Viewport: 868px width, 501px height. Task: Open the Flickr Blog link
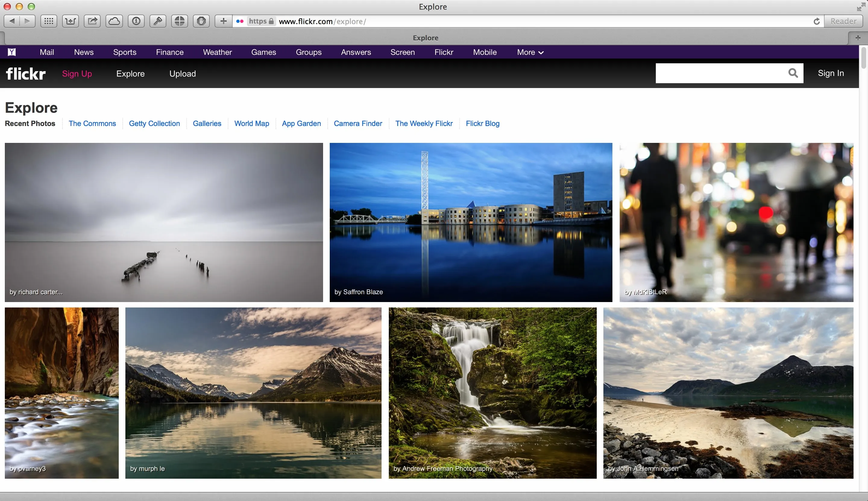483,124
